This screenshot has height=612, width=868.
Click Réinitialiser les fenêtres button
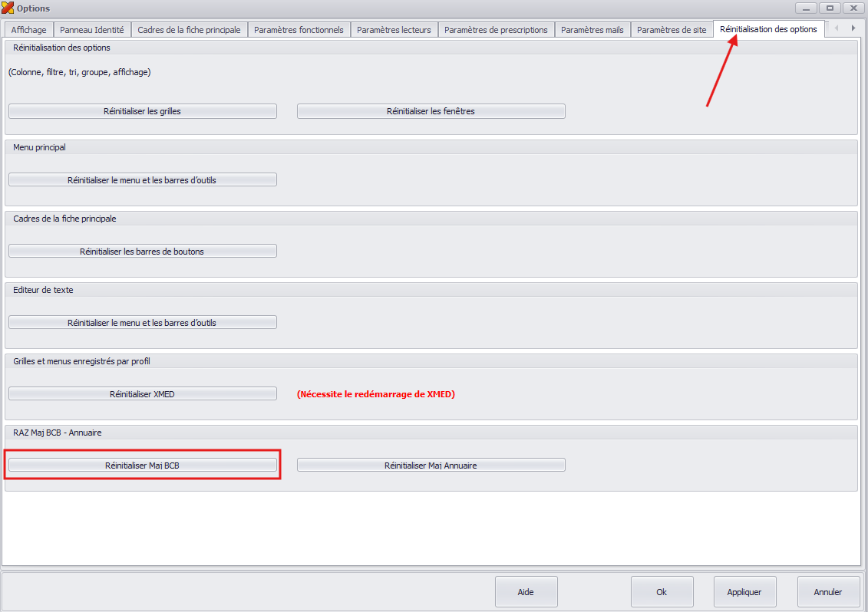pos(431,111)
